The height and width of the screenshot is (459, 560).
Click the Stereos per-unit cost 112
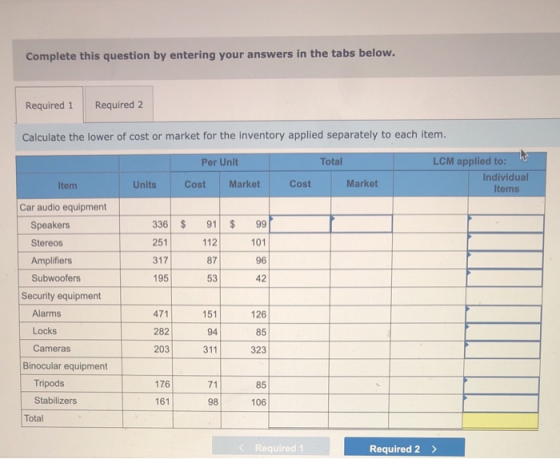[210, 243]
